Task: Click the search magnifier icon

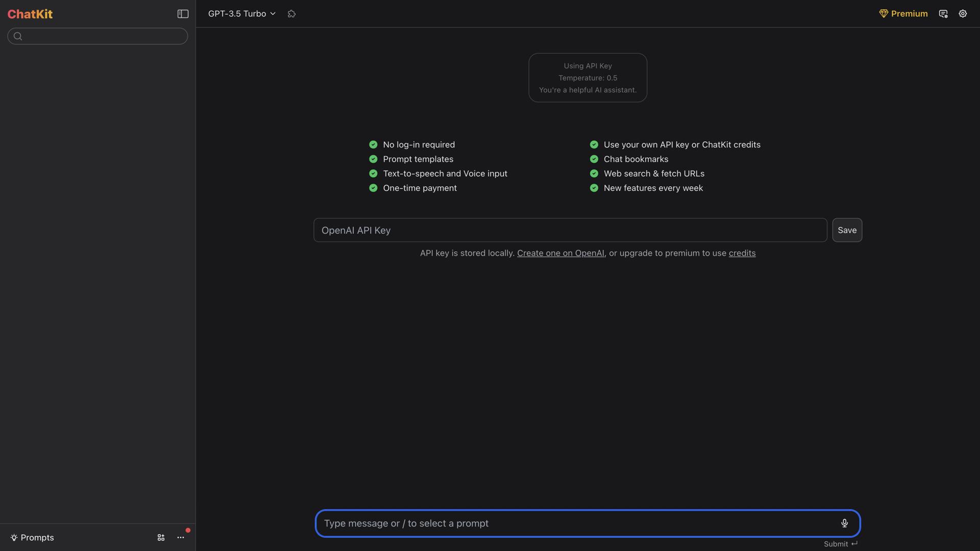Action: pos(18,36)
